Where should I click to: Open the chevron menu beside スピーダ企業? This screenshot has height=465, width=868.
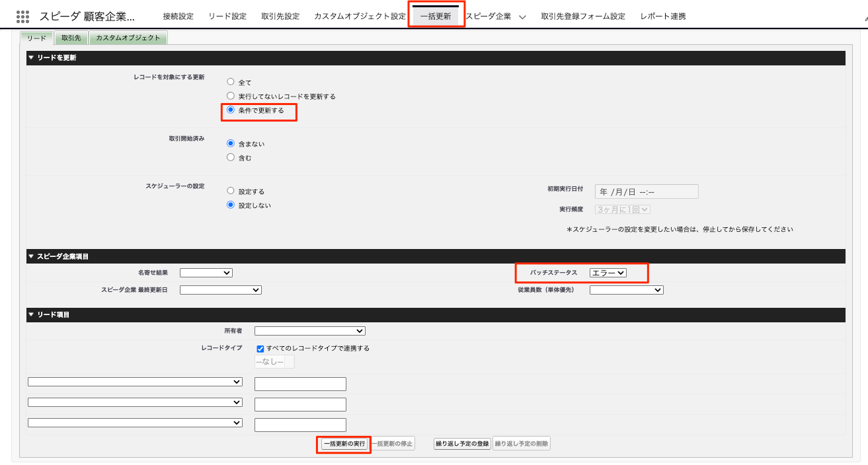point(522,17)
